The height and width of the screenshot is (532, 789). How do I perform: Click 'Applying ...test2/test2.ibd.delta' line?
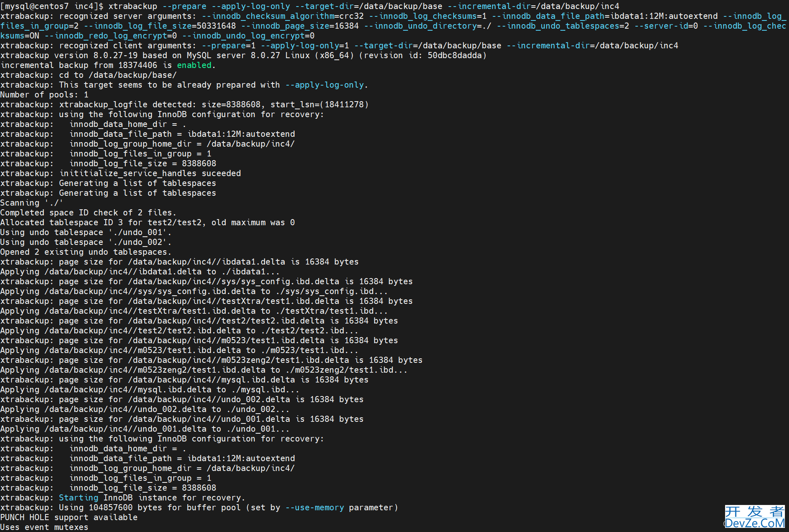click(179, 331)
